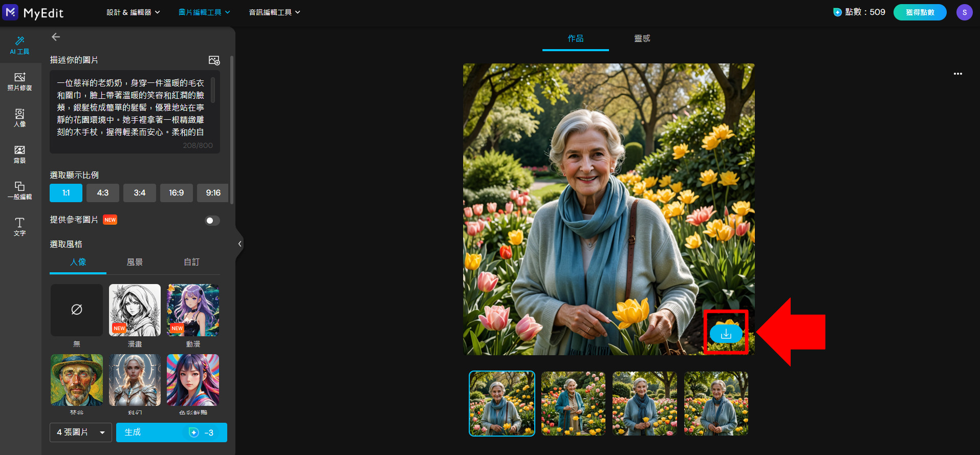Select the 3:4 aspect ratio
The height and width of the screenshot is (455, 980).
pyautogui.click(x=140, y=193)
